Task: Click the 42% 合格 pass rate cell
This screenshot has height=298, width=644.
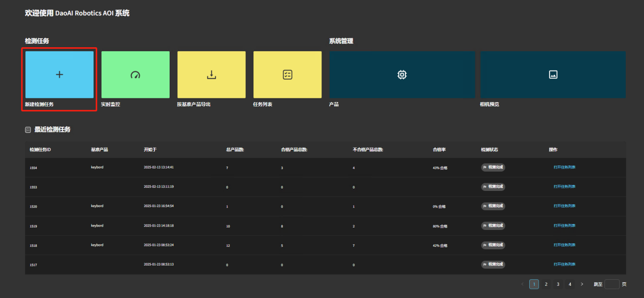Action: 440,246
